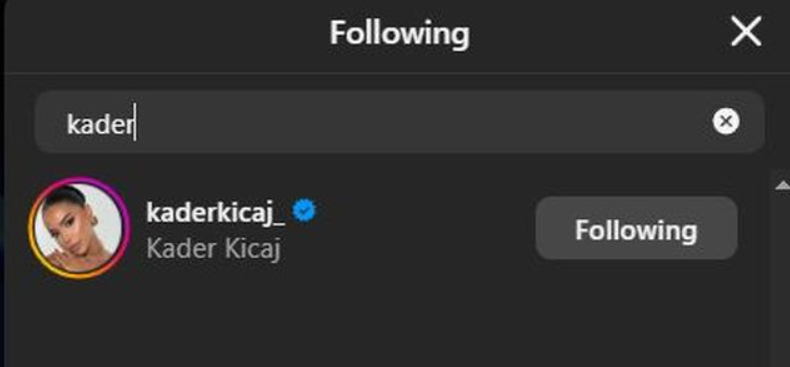Select the Kader Kicaj display name
Image resolution: width=790 pixels, height=367 pixels.
[213, 249]
